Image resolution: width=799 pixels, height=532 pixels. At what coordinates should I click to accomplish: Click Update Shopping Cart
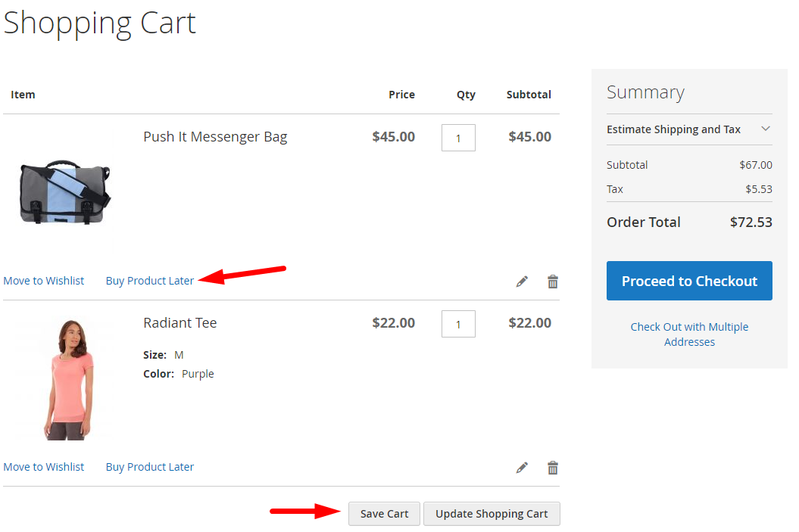point(492,514)
